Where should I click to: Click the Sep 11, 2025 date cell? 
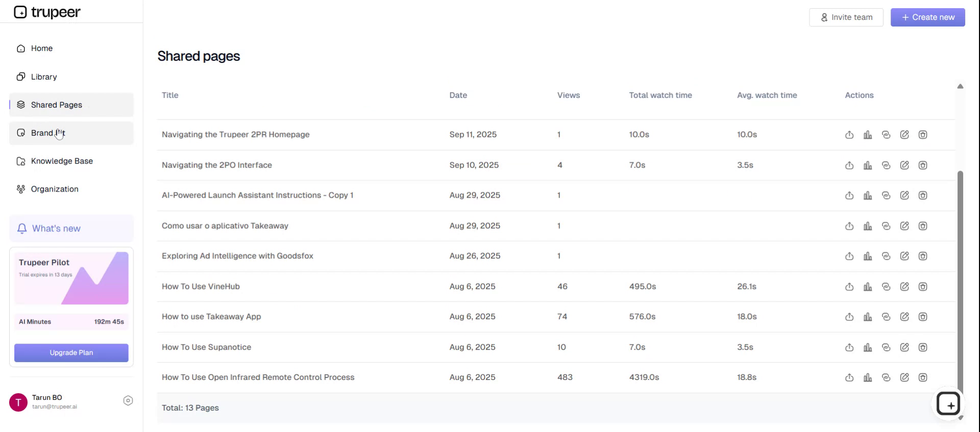pyautogui.click(x=473, y=135)
